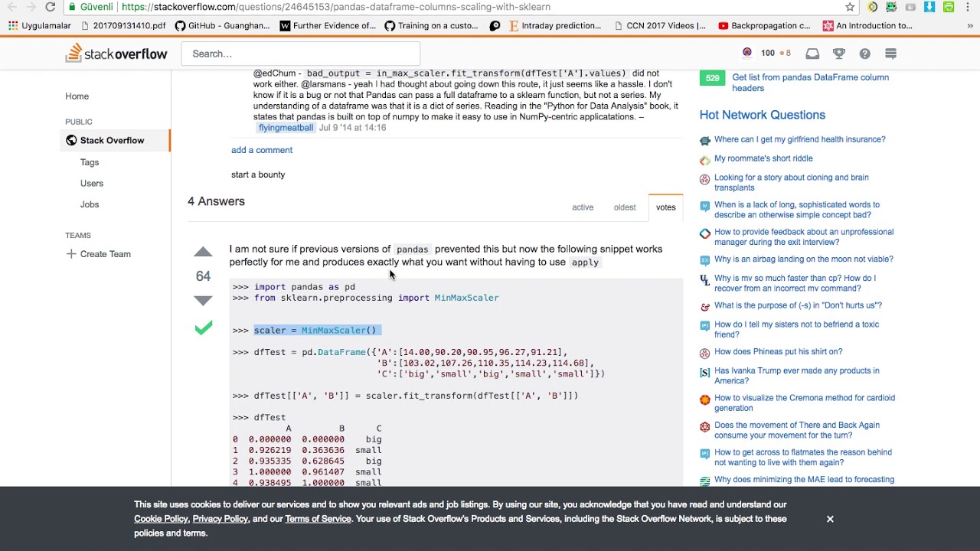The width and height of the screenshot is (980, 551).
Task: Click the start a bounty link
Action: [x=258, y=174]
